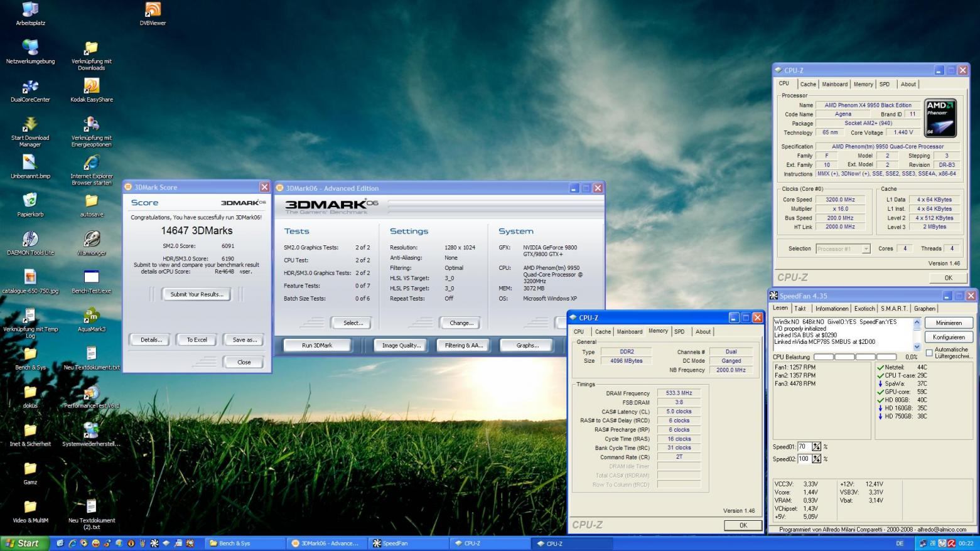The height and width of the screenshot is (551, 980).
Task: Click SpeedFan log scroll-down arrow
Action: click(917, 347)
